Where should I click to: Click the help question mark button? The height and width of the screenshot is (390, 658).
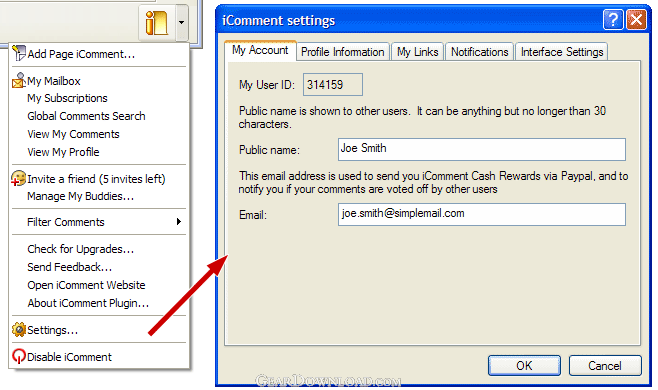tap(613, 20)
